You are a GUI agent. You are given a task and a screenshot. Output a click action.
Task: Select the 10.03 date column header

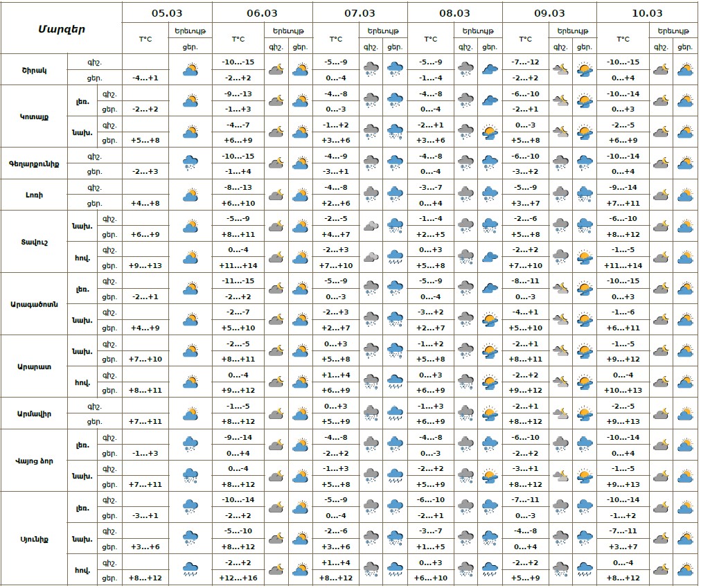(647, 13)
